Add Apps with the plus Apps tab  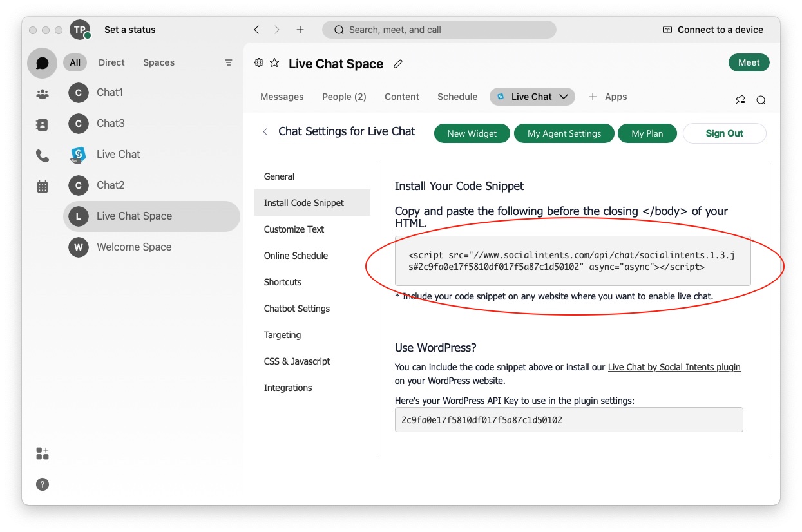(x=607, y=97)
